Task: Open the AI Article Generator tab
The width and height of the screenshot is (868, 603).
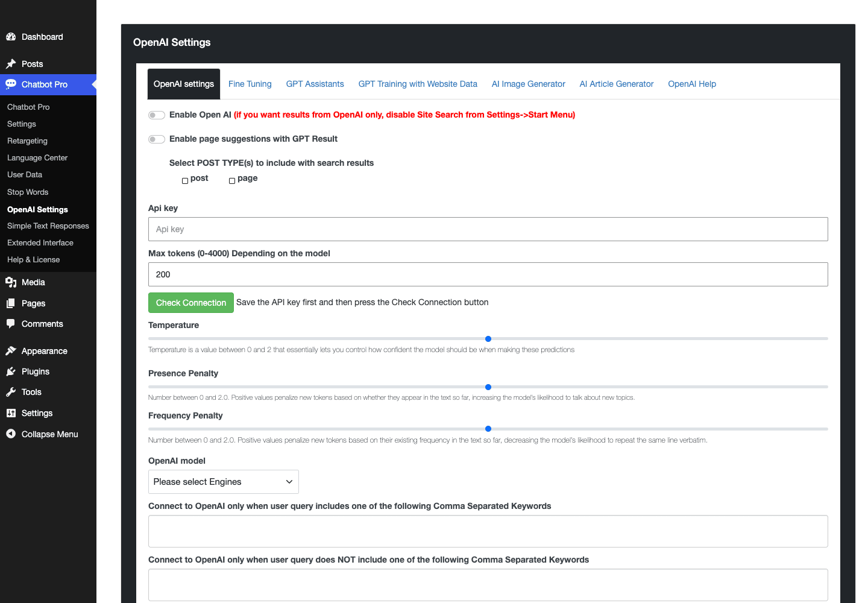Action: [x=617, y=84]
